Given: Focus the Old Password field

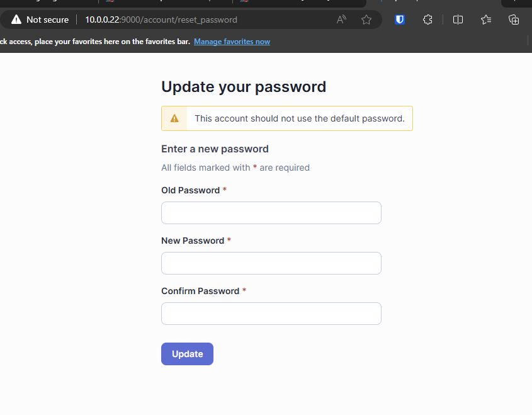Looking at the screenshot, I should click(271, 213).
